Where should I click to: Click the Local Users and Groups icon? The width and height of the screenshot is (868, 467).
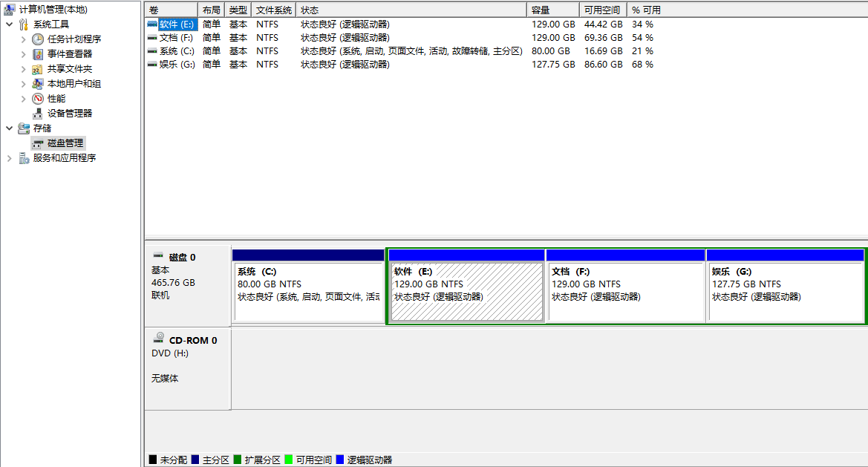38,84
